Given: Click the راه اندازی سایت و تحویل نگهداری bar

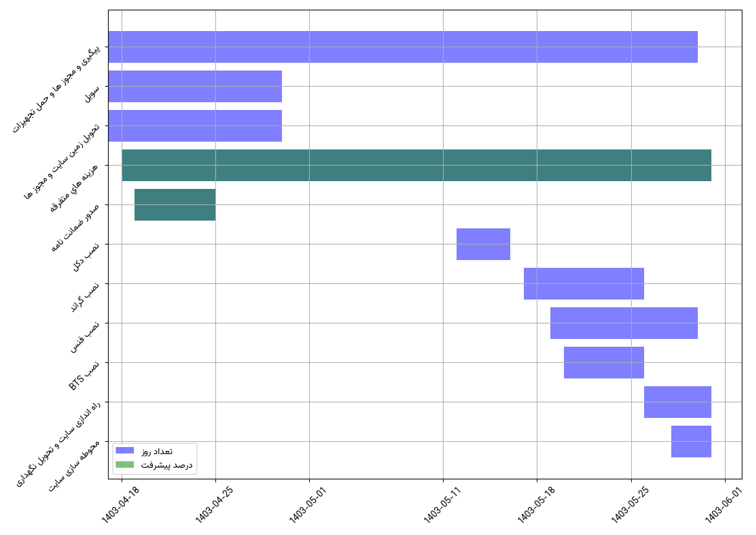Looking at the screenshot, I should (x=677, y=402).
